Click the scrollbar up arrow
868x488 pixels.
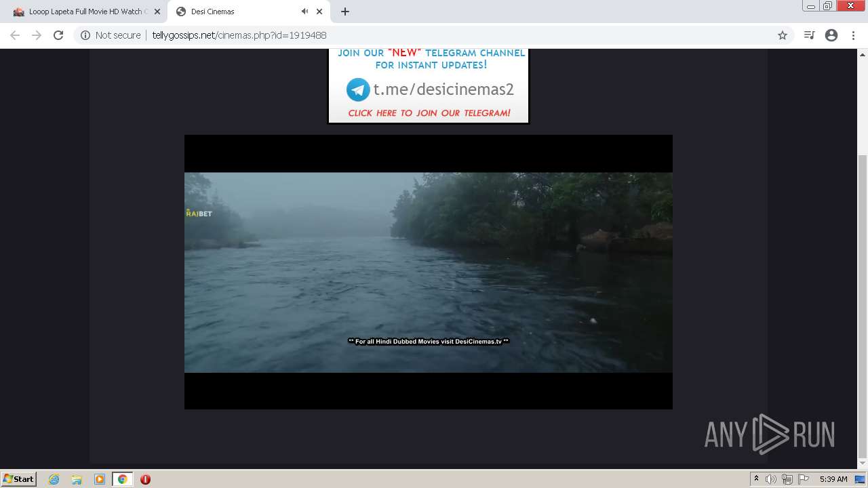[863, 54]
